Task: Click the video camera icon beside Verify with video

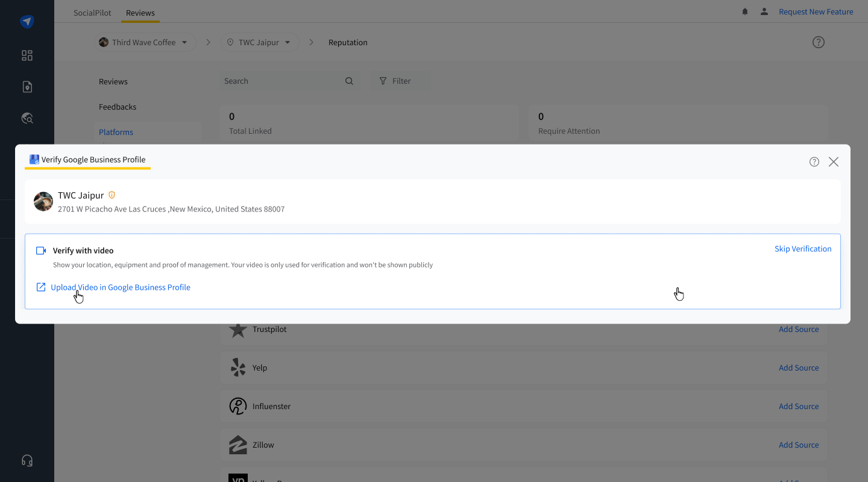Action: click(41, 251)
